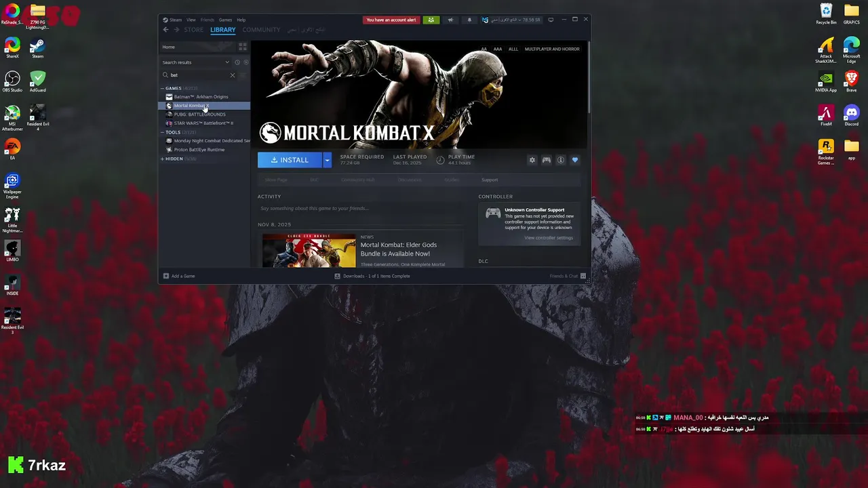
Task: Open the Games menu
Action: [x=225, y=20]
